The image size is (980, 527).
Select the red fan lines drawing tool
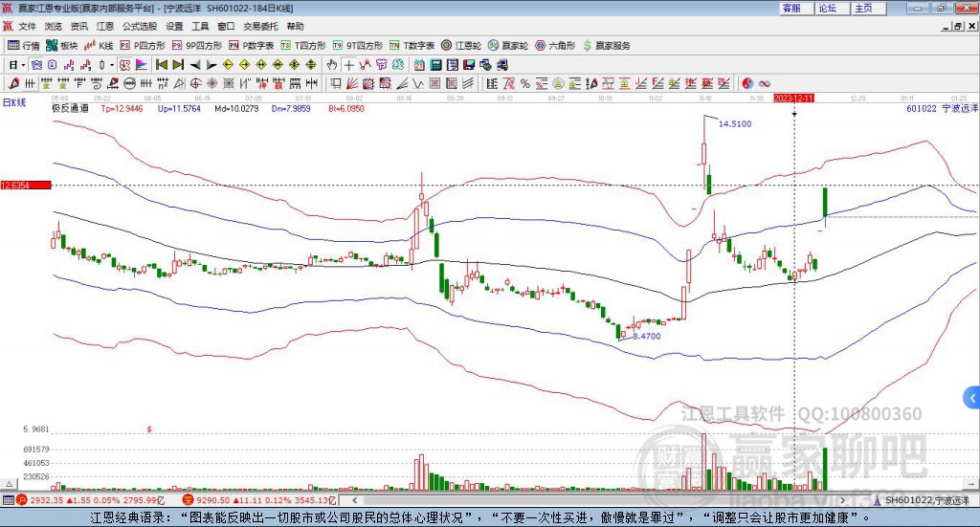click(x=352, y=83)
